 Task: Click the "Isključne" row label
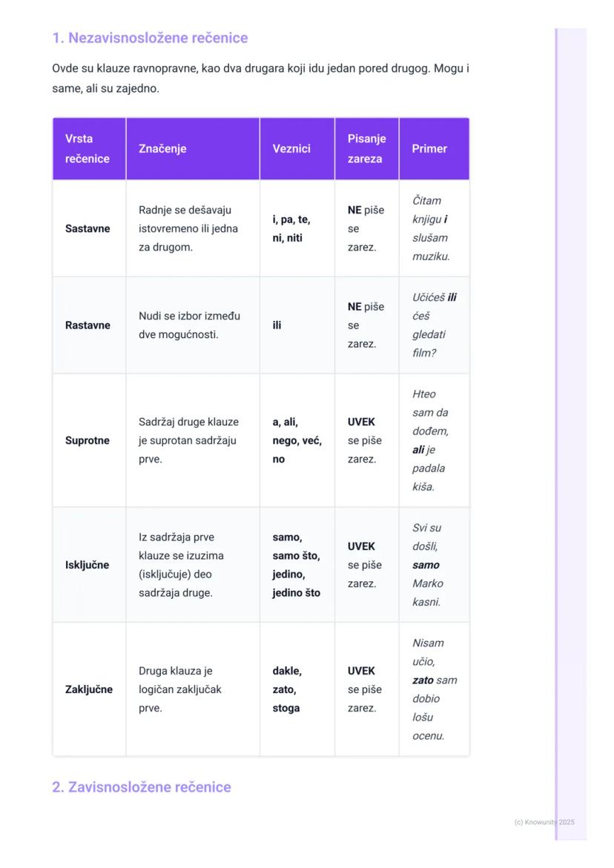(88, 566)
